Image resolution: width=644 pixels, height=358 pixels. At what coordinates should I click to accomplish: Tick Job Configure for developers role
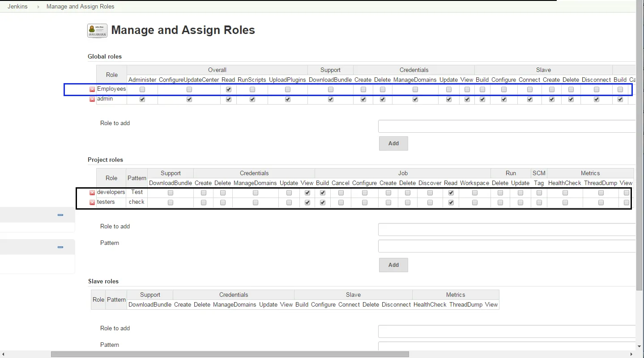pyautogui.click(x=365, y=193)
